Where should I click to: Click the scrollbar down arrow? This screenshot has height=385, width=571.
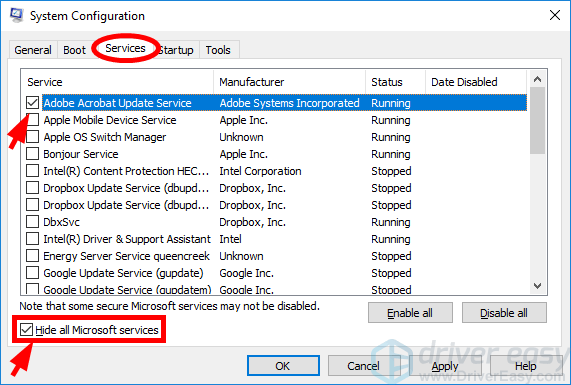(537, 286)
